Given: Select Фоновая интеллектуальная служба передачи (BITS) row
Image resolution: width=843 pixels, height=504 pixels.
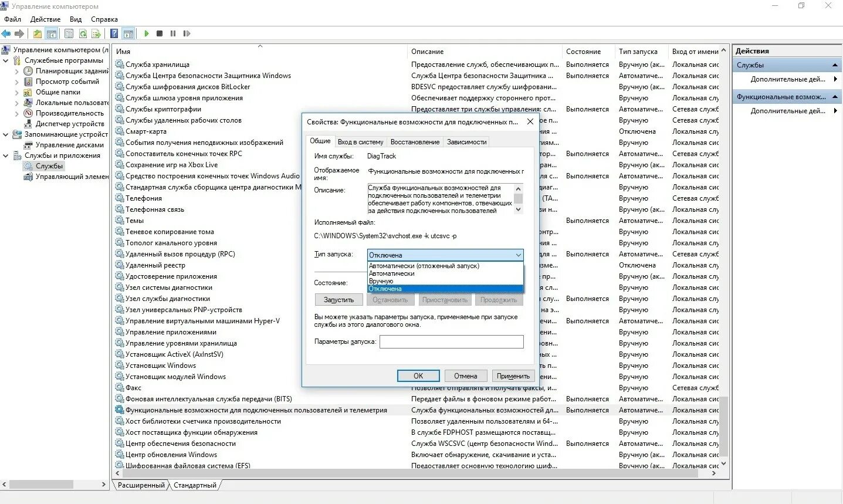Looking at the screenshot, I should [x=417, y=399].
